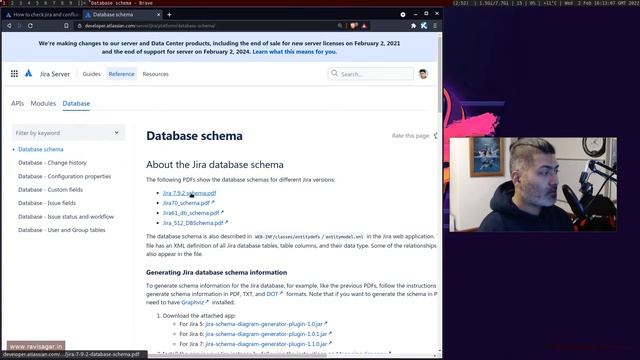Click the site Search field

tap(371, 74)
